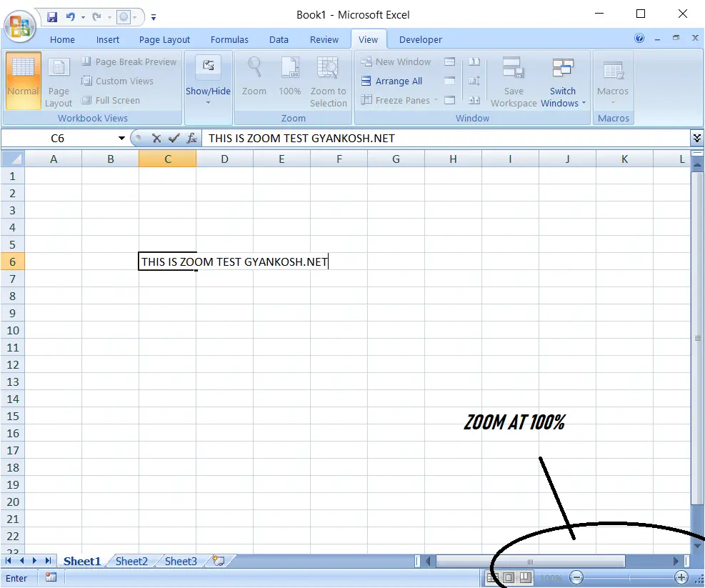Click the 100% zoom ribbon button
This screenshot has height=588, width=705.
289,76
